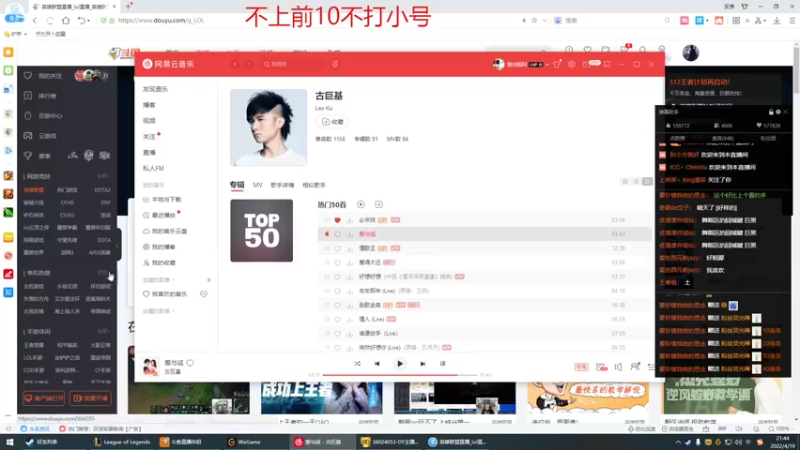Create a new playlist with the plus icon
The image size is (800, 450).
pos(208,280)
